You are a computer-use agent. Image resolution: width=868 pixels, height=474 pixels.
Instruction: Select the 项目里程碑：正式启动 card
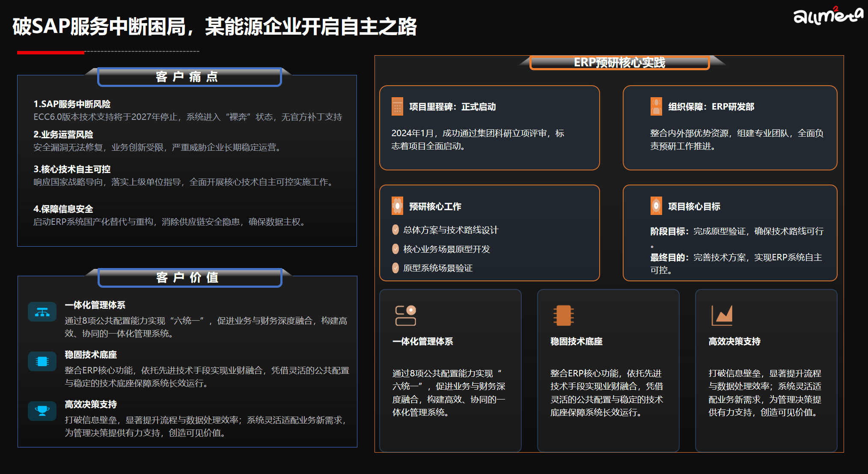pyautogui.click(x=490, y=127)
